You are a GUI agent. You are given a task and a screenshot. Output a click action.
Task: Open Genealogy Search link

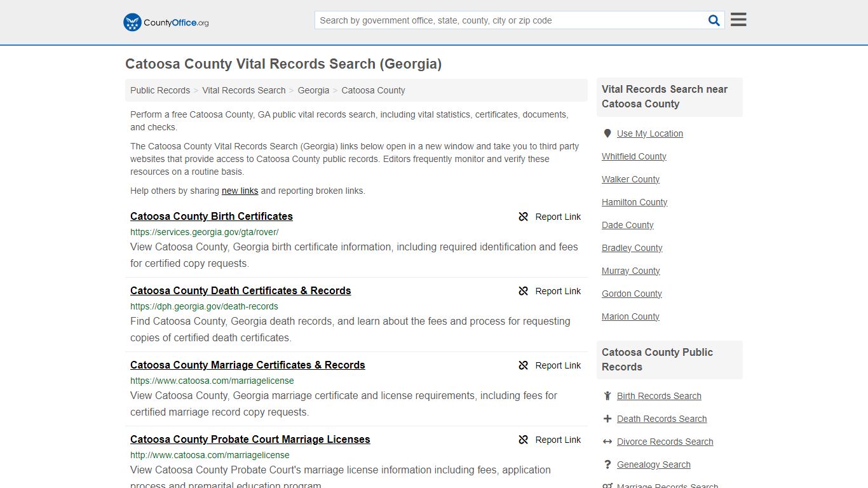click(x=653, y=464)
